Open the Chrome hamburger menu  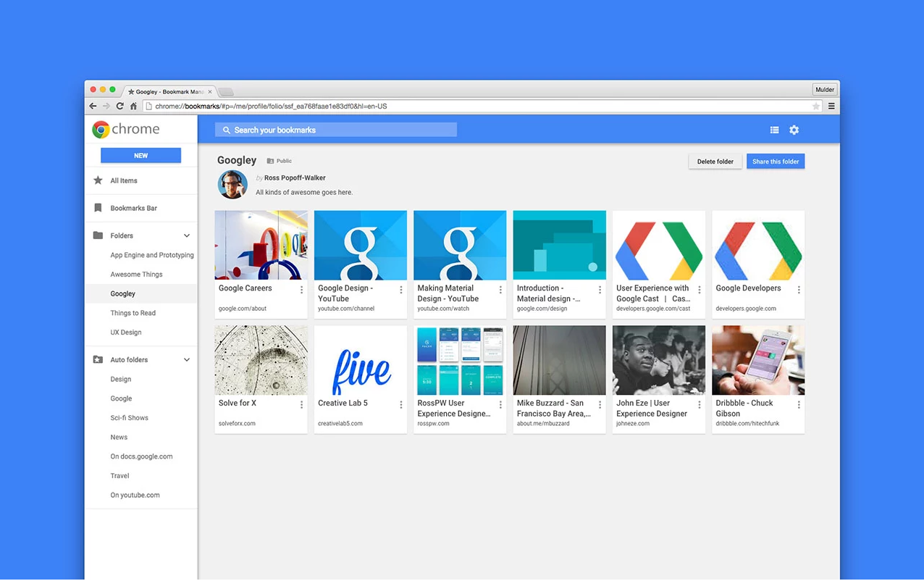pos(831,106)
